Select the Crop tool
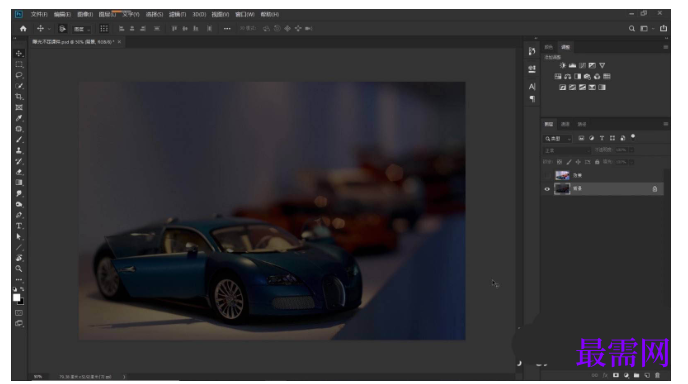The image size is (688, 384). (x=19, y=97)
